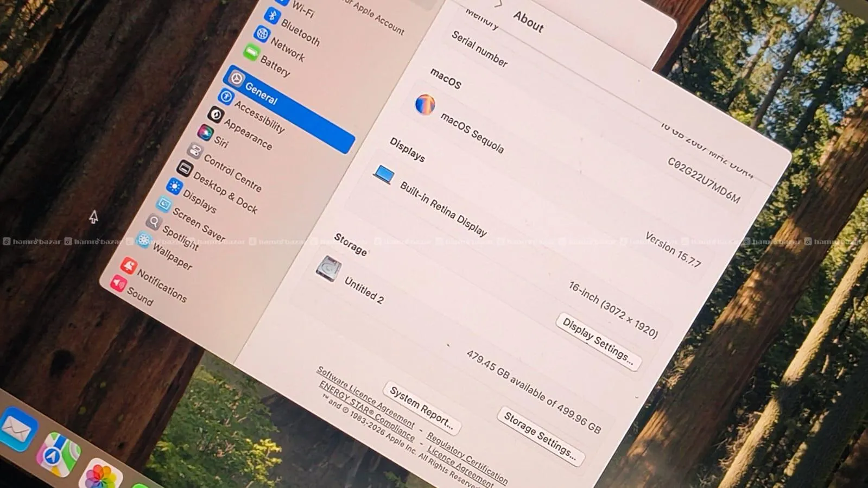Click the 479.45 GB available text

coord(534,391)
